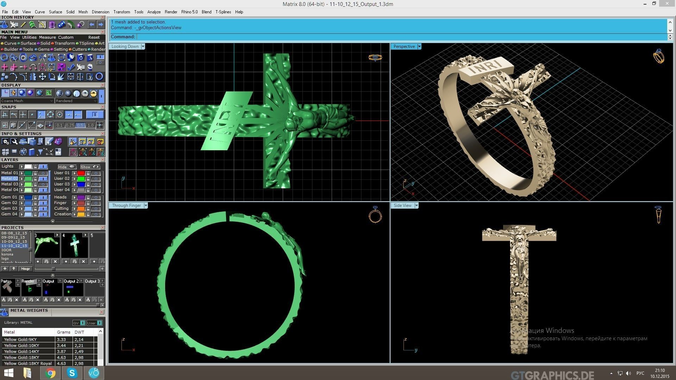Open the Mesh menu in top menu bar

[x=83, y=12]
